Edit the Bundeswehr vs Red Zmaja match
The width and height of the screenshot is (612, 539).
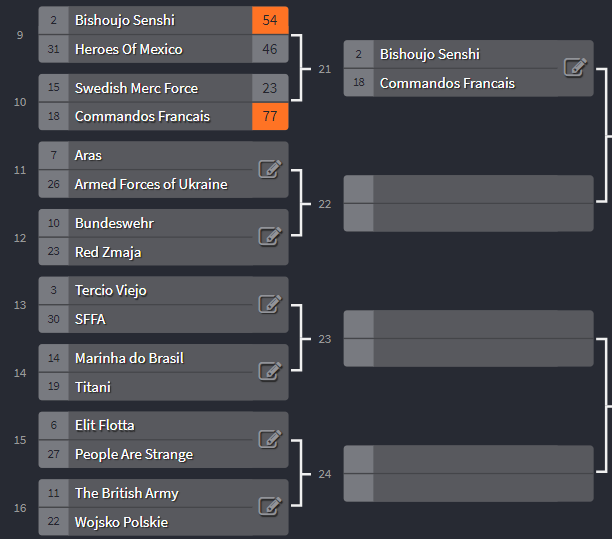coord(269,237)
